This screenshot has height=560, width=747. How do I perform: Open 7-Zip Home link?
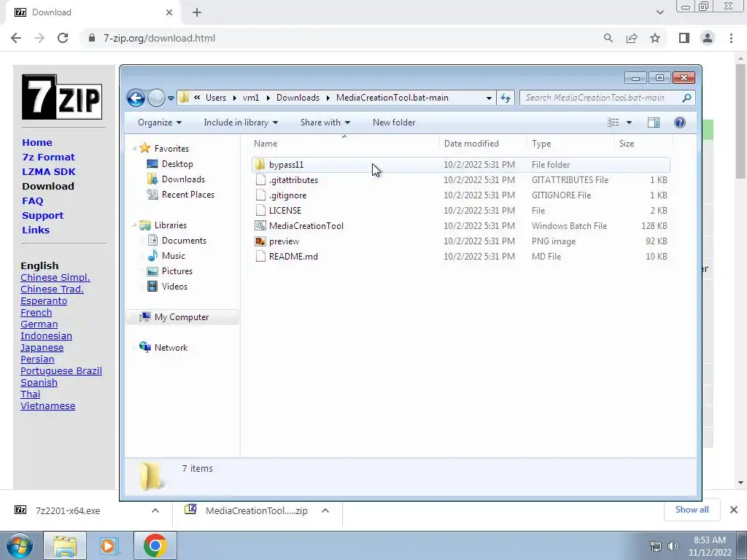(x=37, y=142)
